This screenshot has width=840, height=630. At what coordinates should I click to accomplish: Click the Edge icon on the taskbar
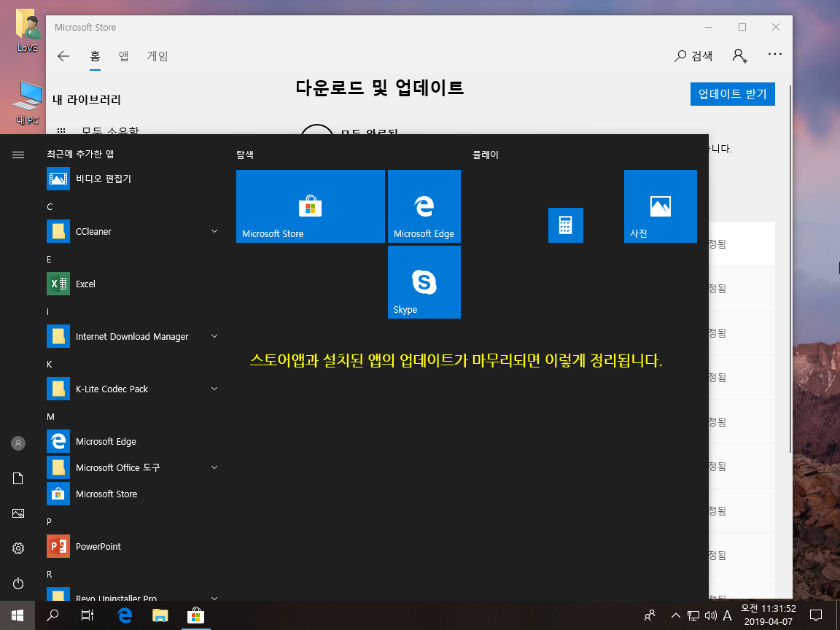click(125, 615)
